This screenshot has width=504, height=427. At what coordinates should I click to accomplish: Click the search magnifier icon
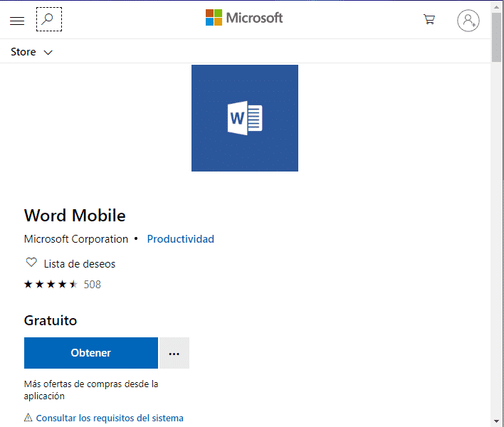[x=48, y=20]
